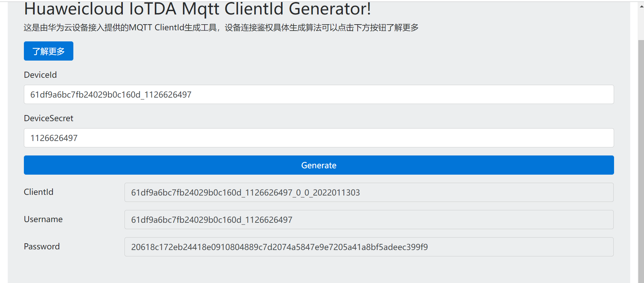Click the page vertical scrollbar thumb
Viewport: 644px width, 283px height.
641,162
